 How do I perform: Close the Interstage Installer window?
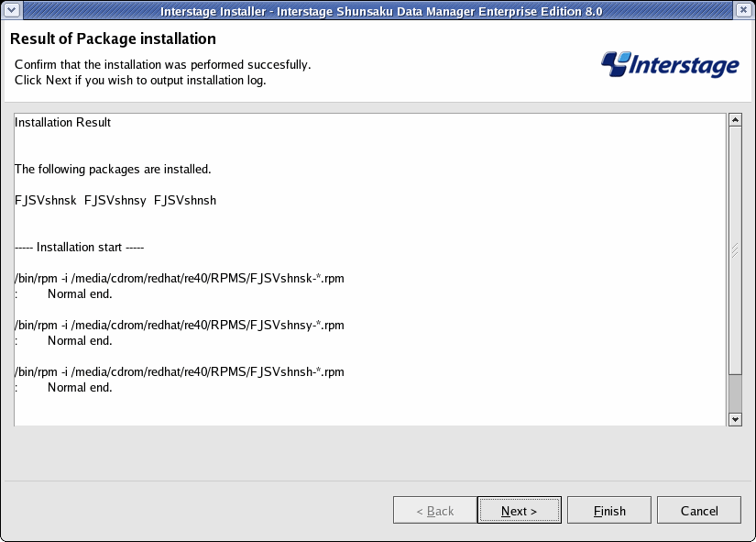coord(744,10)
